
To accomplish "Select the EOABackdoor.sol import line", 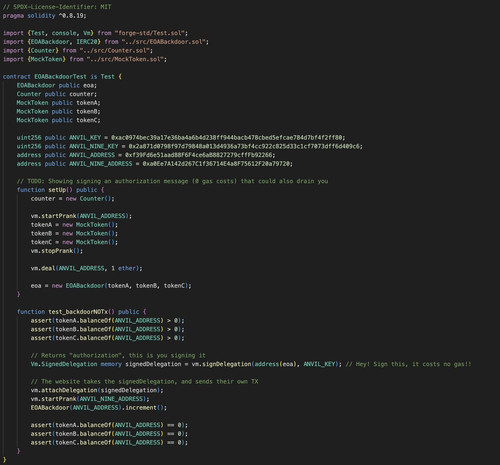I will (x=106, y=42).
